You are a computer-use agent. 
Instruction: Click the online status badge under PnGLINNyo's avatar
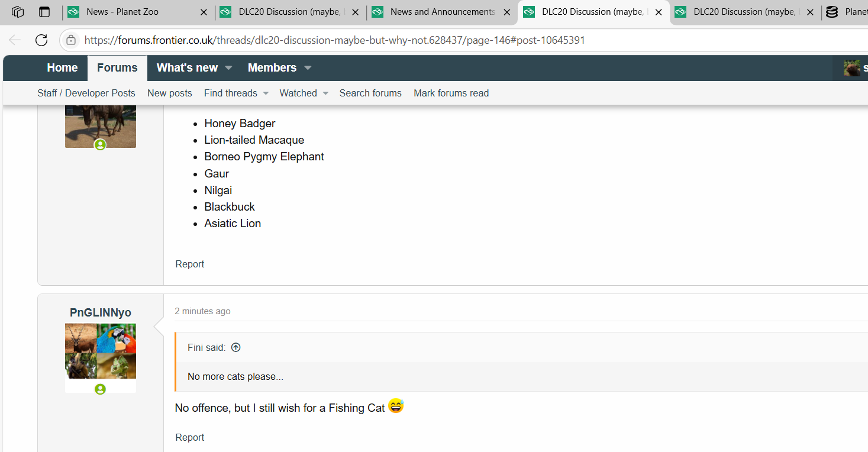coord(100,389)
